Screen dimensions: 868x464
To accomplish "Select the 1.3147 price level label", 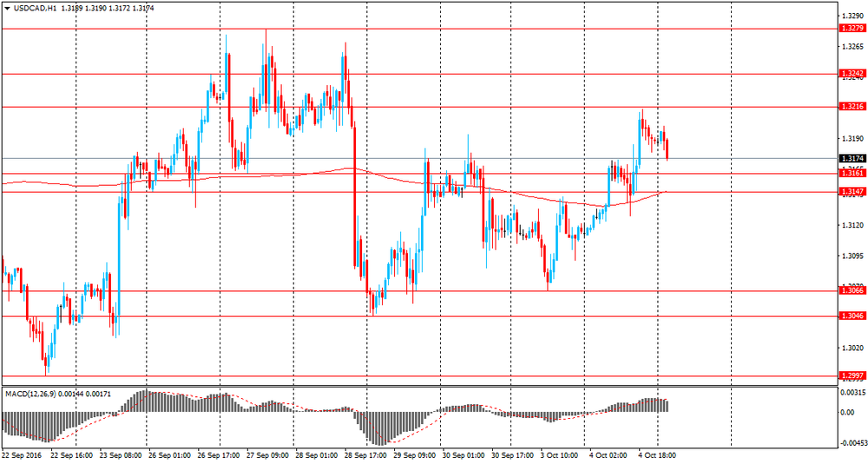I will (x=852, y=192).
